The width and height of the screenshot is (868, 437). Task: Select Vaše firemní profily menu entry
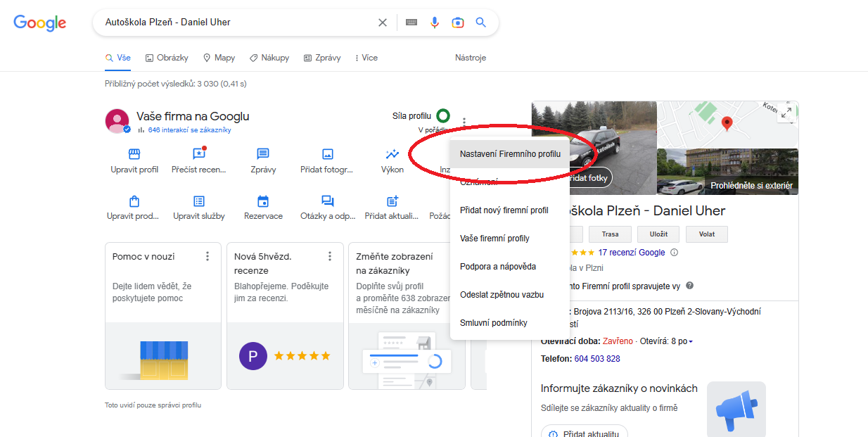510,239
